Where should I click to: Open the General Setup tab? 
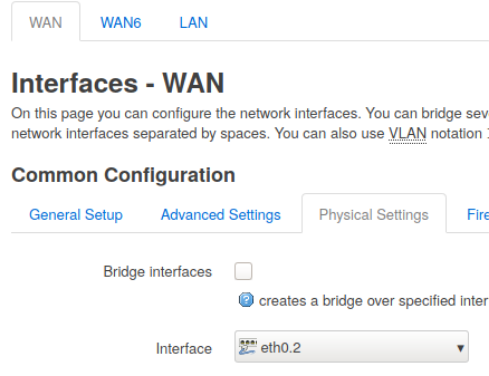76,215
